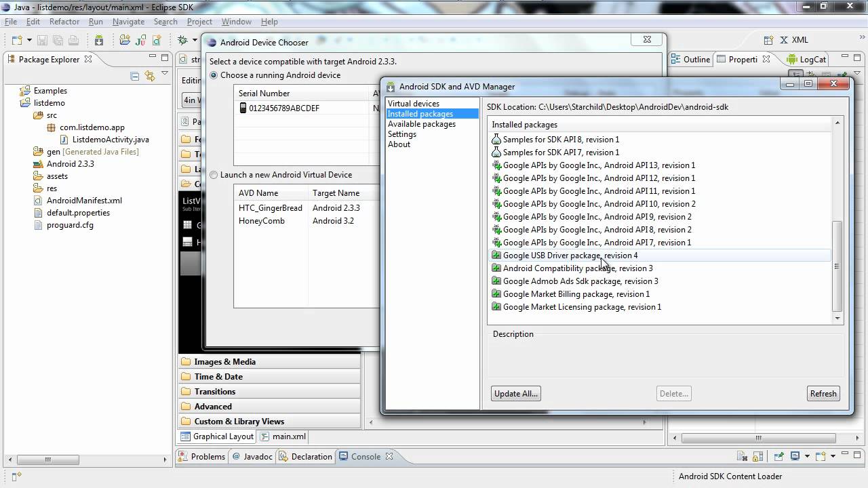Image resolution: width=868 pixels, height=488 pixels.
Task: Click the New wizard toolbar icon
Action: tap(17, 40)
